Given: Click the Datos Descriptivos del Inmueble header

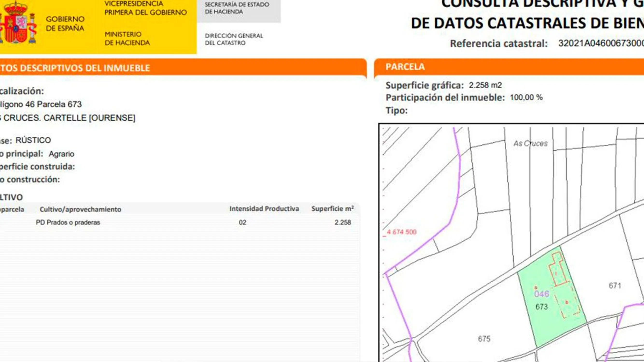Looking at the screenshot, I should (x=75, y=68).
